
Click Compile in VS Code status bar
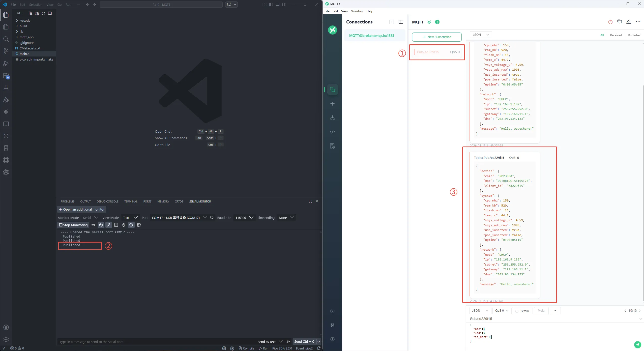[246, 348]
